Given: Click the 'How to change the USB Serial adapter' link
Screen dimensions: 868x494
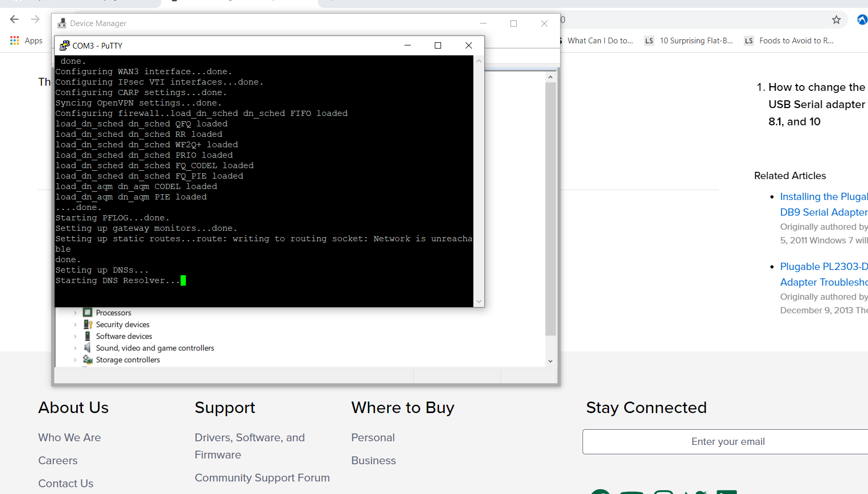Looking at the screenshot, I should [817, 104].
